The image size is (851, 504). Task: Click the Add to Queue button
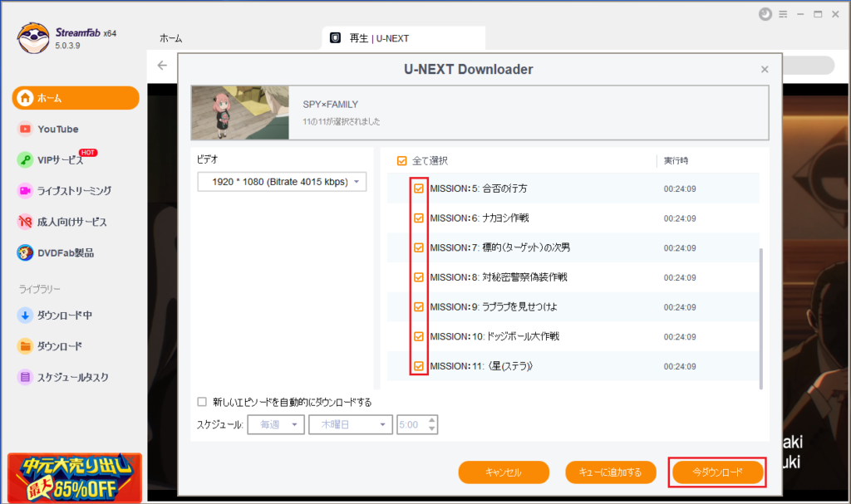[611, 472]
